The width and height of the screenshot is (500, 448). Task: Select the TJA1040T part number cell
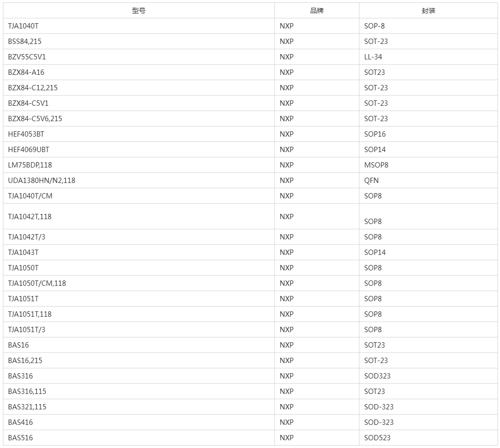[139, 26]
